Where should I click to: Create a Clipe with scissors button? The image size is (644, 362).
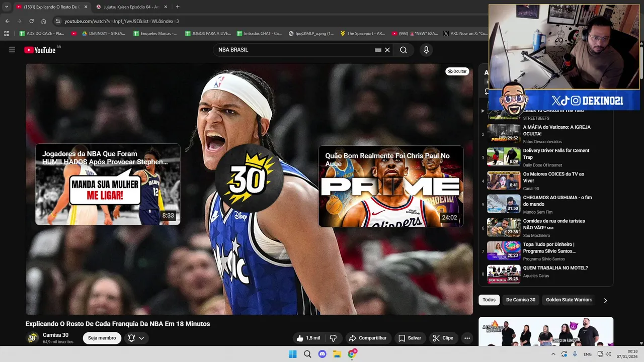(443, 338)
